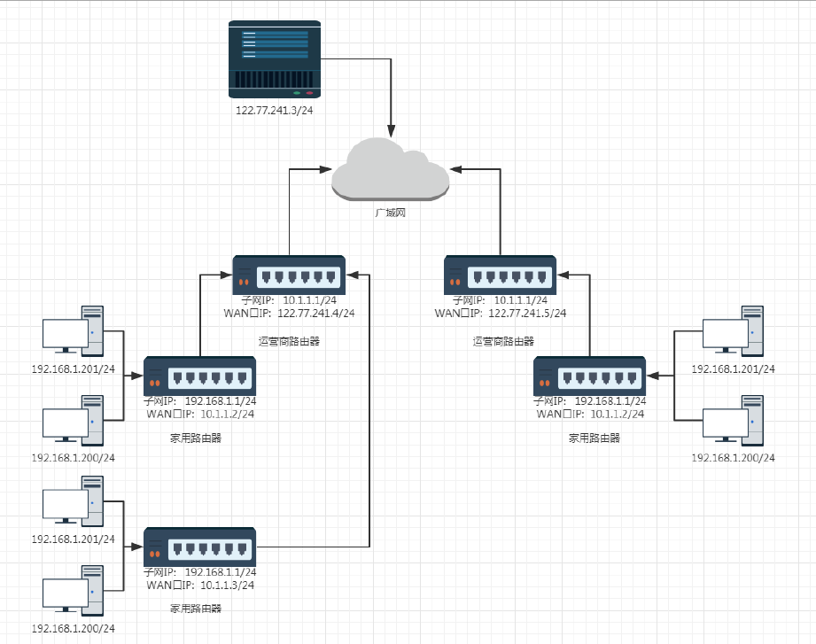The image size is (816, 644).
Task: Click PC 192.168.1.201 attached to router 10.1.1.3
Action: 73,501
